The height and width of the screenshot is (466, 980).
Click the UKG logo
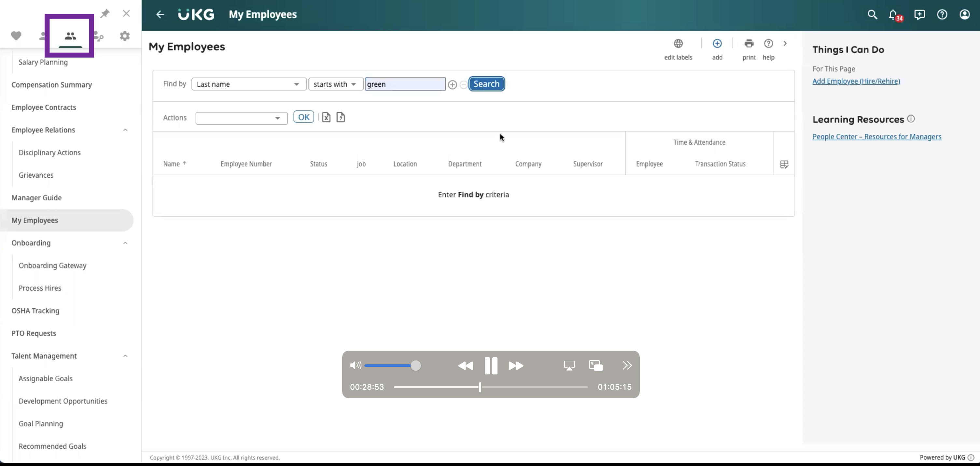196,14
